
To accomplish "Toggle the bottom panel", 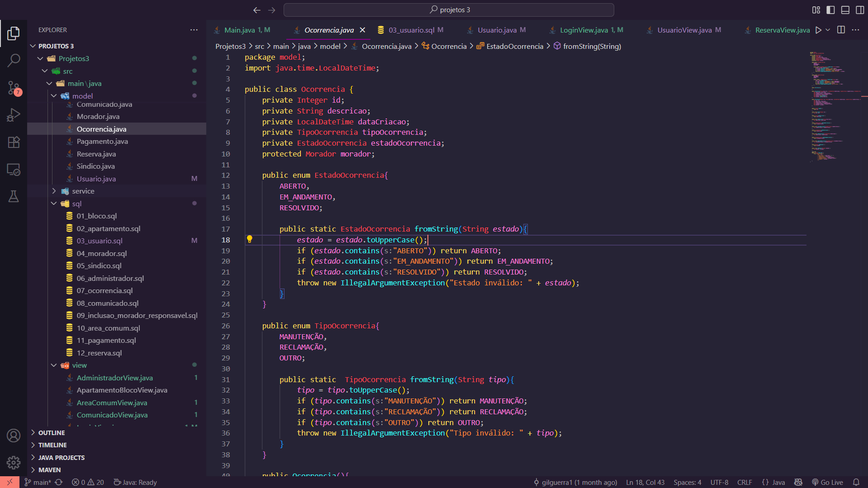I will click(845, 10).
